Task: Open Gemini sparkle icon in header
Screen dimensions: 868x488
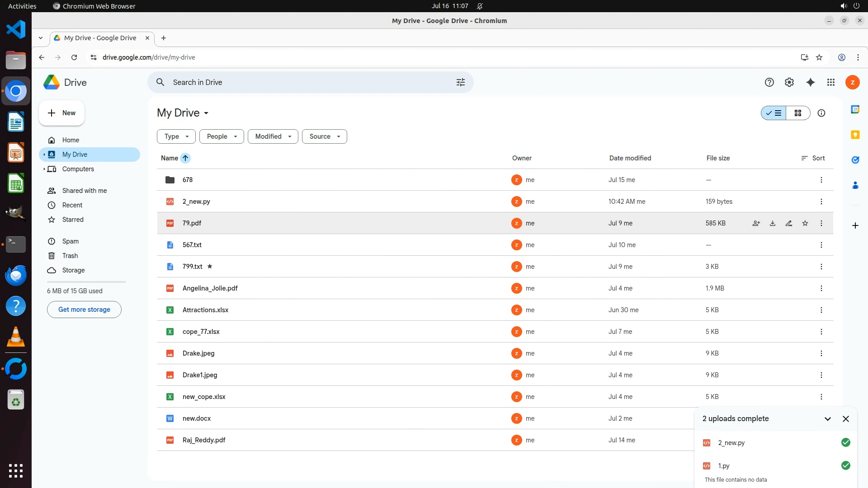Action: point(811,82)
